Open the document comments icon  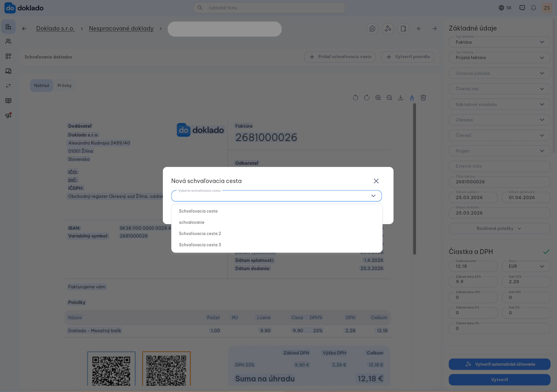click(x=372, y=29)
